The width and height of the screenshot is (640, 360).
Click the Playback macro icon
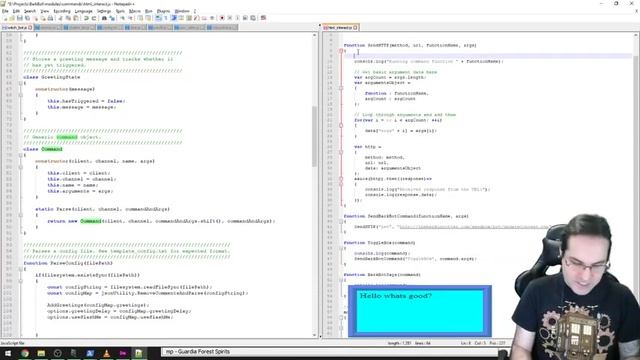pos(238,18)
